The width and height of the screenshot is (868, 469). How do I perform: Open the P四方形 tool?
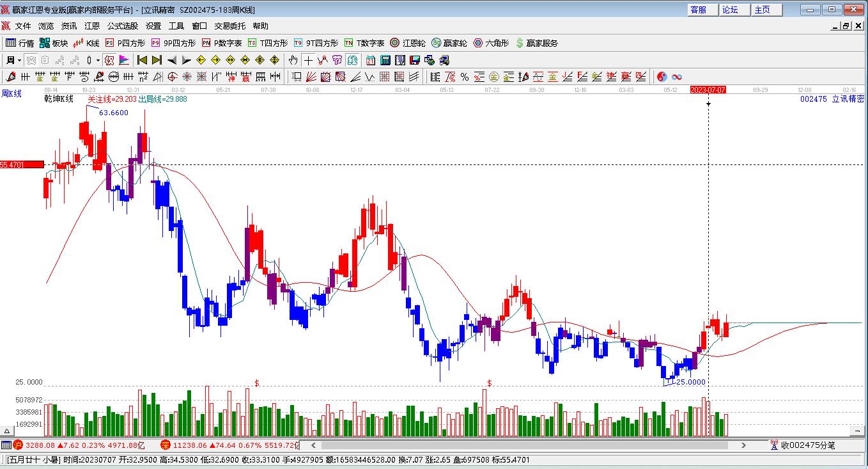coord(125,43)
